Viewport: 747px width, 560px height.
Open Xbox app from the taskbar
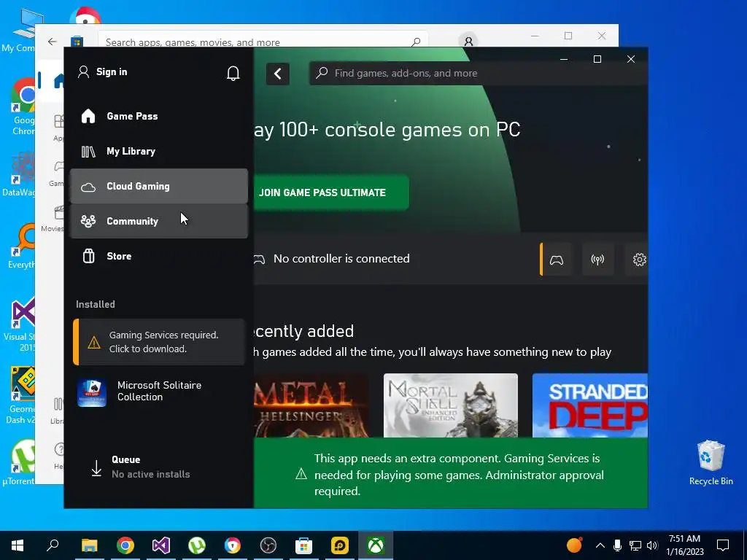376,545
